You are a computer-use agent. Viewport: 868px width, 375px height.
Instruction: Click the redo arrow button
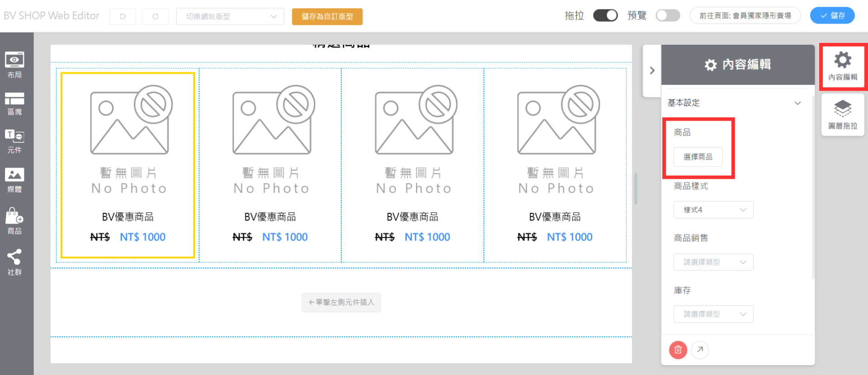pyautogui.click(x=155, y=16)
